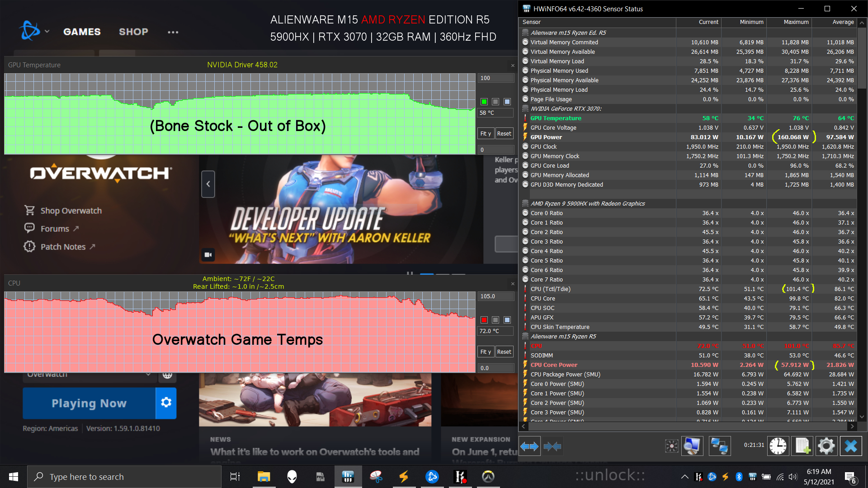Click the HWiNFO clock reset timer icon
The width and height of the screenshot is (868, 488).
point(778,446)
